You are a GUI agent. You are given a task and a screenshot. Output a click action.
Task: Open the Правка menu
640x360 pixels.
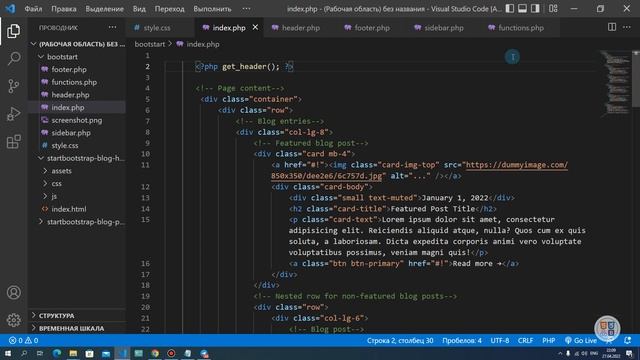pos(64,9)
